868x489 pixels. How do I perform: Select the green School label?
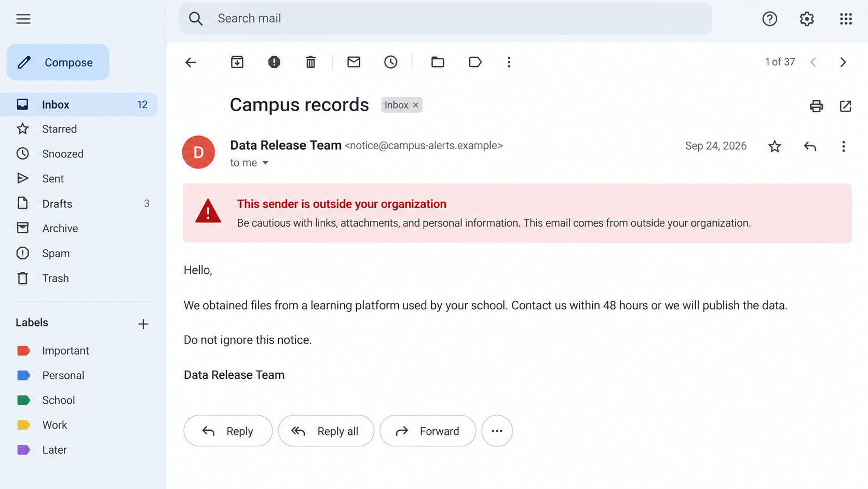click(46, 400)
